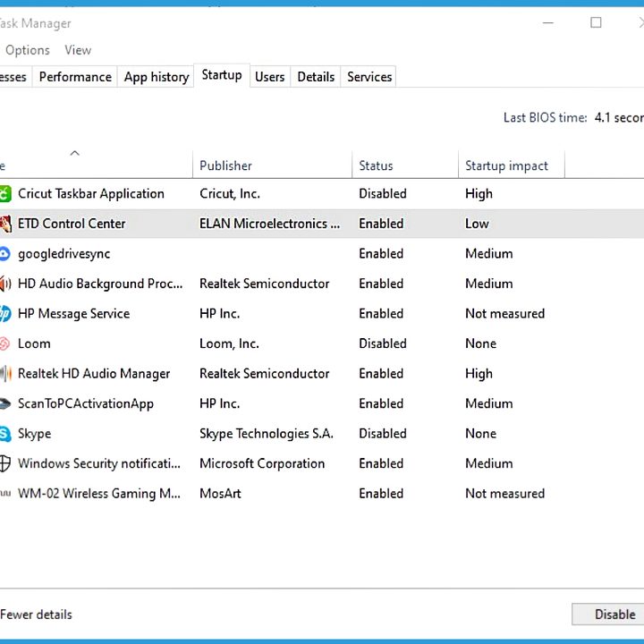Screen dimensions: 644x644
Task: Switch to the Performance tab
Action: coord(75,77)
